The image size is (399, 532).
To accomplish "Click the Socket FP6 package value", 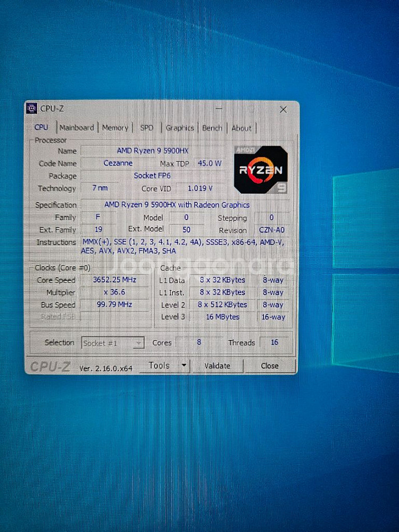I will point(152,176).
